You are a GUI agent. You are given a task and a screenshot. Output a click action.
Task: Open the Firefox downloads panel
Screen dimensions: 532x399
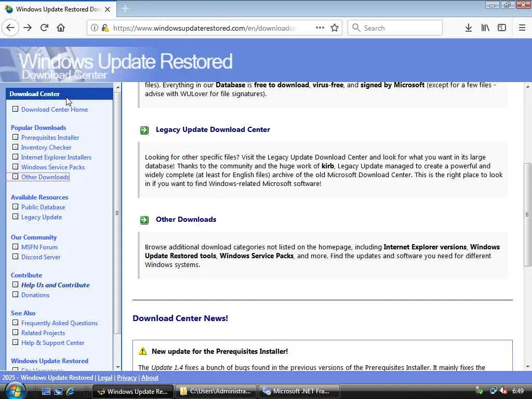469,28
